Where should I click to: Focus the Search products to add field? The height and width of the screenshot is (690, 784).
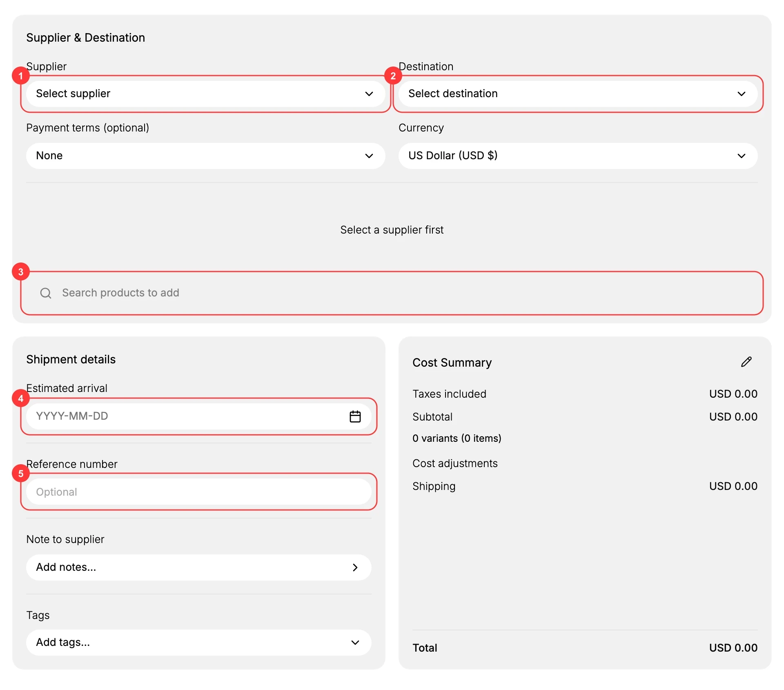392,293
